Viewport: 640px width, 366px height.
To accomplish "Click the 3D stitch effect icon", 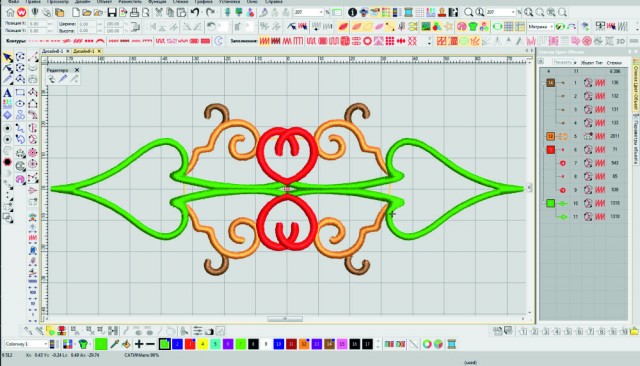I will [x=620, y=41].
